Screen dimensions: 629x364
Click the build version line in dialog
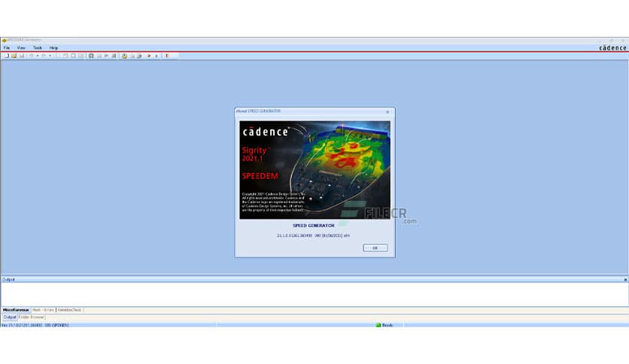[313, 235]
